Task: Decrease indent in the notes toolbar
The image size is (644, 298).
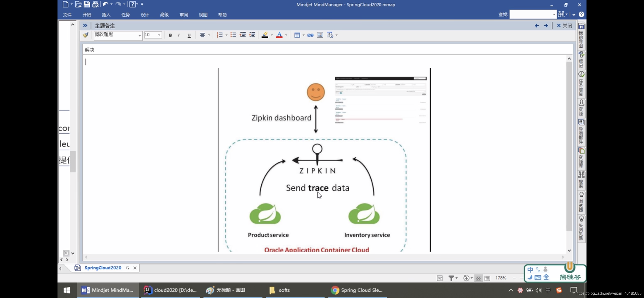Action: [242, 35]
